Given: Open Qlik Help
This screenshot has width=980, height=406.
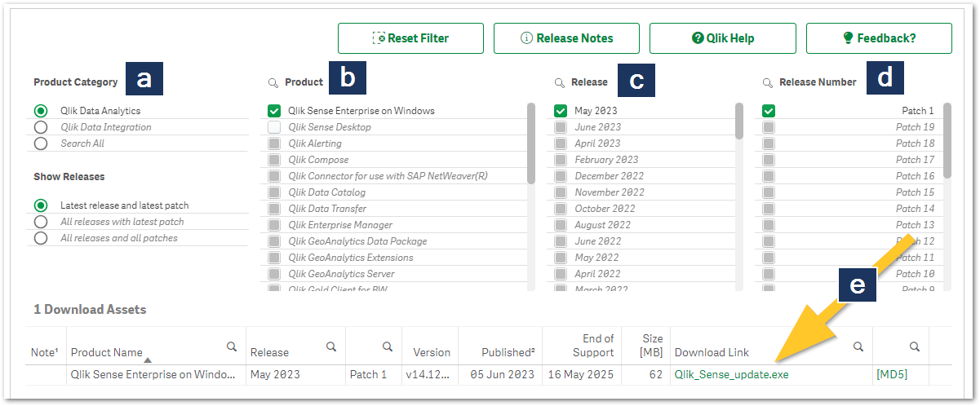Looking at the screenshot, I should 722,38.
